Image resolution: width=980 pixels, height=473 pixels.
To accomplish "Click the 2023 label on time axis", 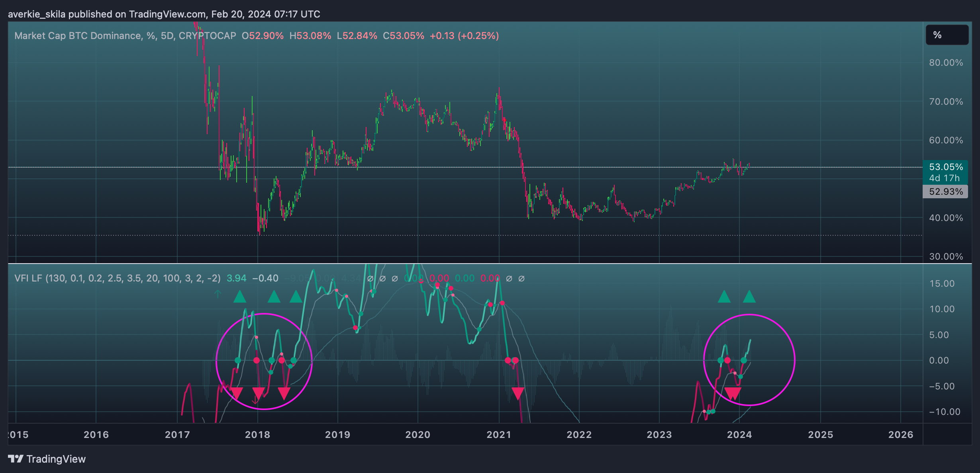I will pyautogui.click(x=659, y=434).
